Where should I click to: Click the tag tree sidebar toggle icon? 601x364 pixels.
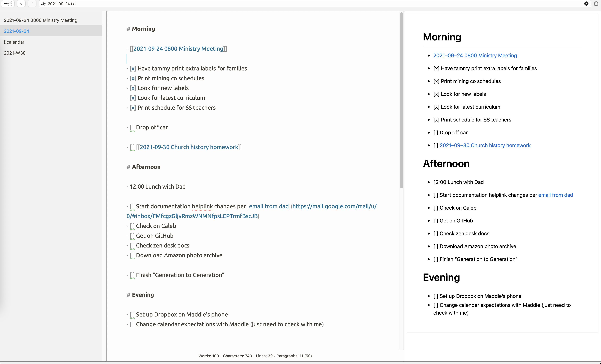[x=8, y=3]
